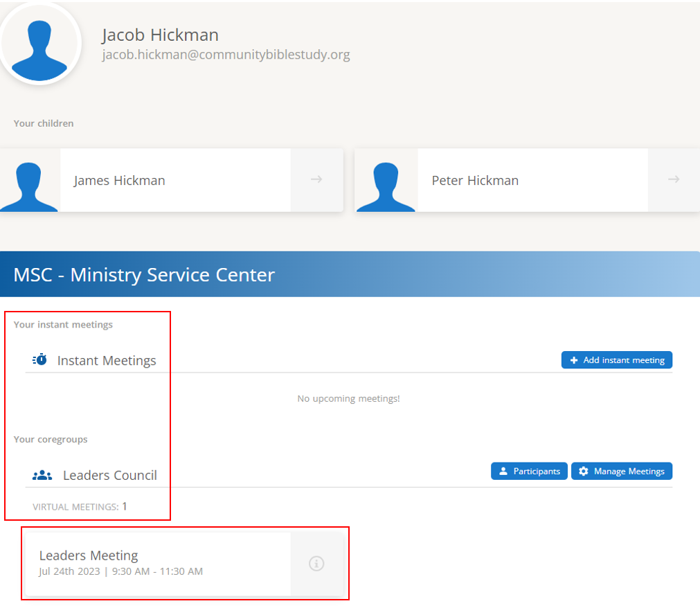
Task: Select the Manage Meetings button label
Action: click(629, 472)
